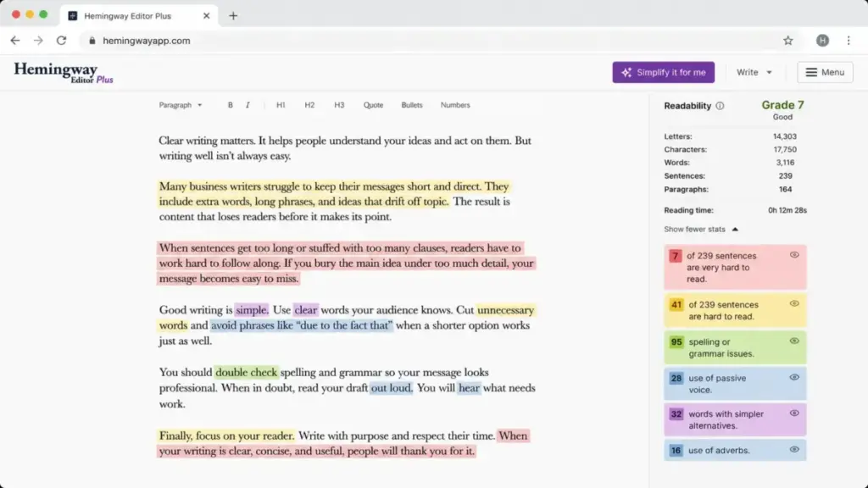Click yellow sentence starting "Many business writers"
The width and height of the screenshot is (868, 488).
coord(334,194)
